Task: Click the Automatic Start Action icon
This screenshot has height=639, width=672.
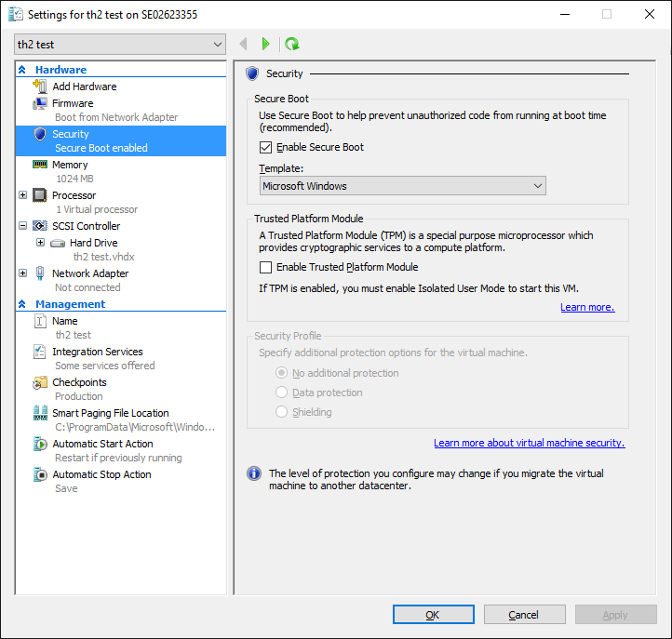Action: coord(40,444)
